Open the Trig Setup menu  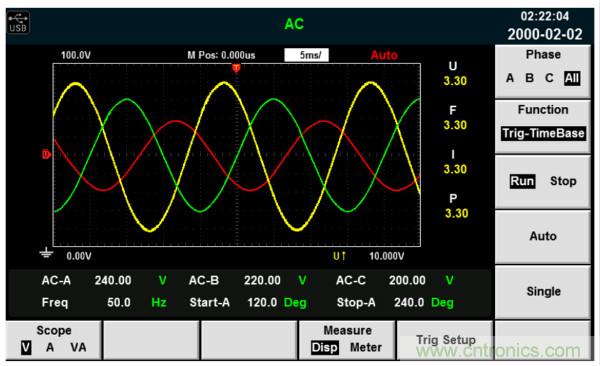(445, 340)
